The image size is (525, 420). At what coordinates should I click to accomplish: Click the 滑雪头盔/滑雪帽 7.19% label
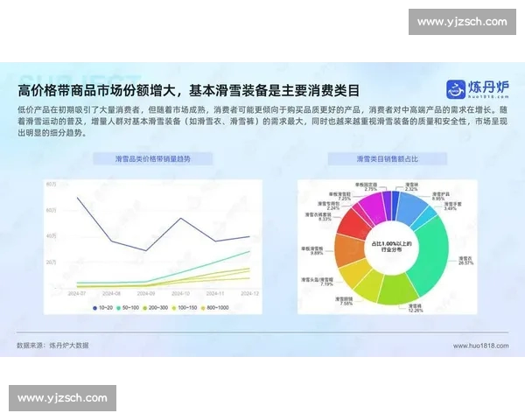317,282
